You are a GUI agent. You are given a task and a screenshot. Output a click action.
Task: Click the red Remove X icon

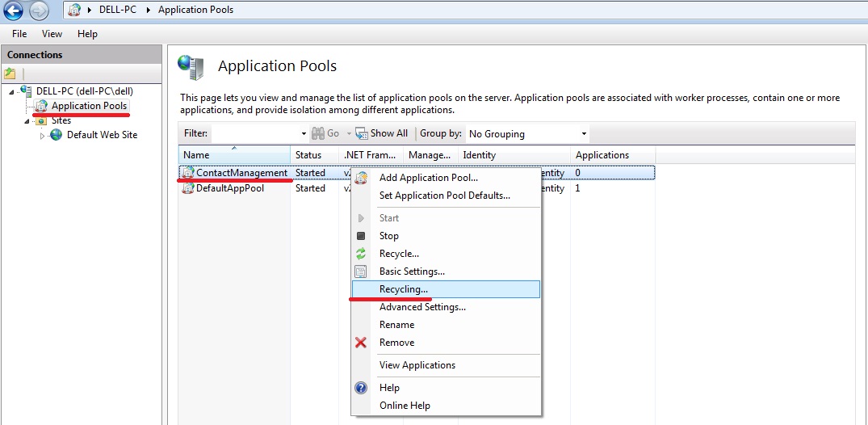point(361,343)
